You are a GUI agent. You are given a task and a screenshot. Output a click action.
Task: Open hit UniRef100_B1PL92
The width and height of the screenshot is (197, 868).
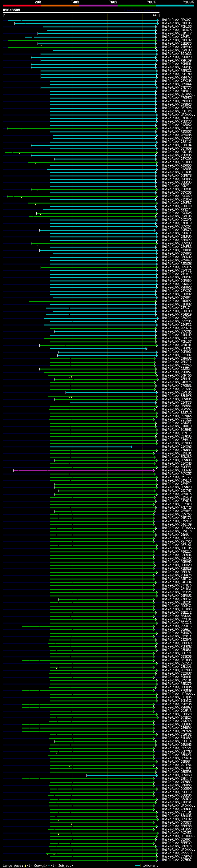(x=176, y=40)
